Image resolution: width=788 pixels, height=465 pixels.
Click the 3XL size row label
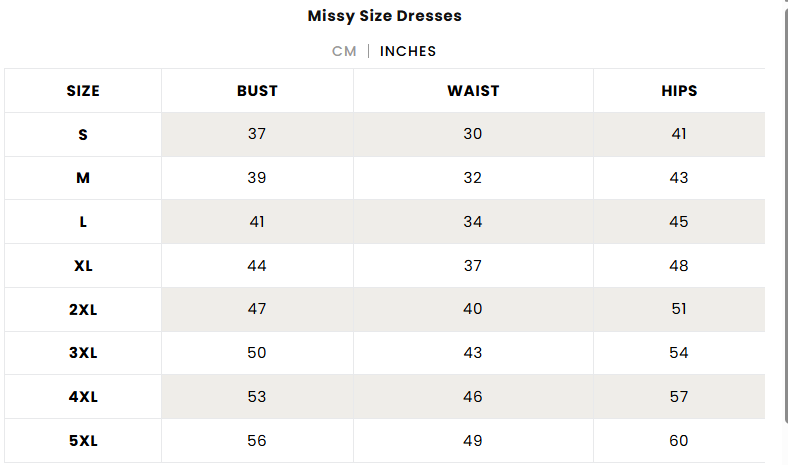point(83,353)
